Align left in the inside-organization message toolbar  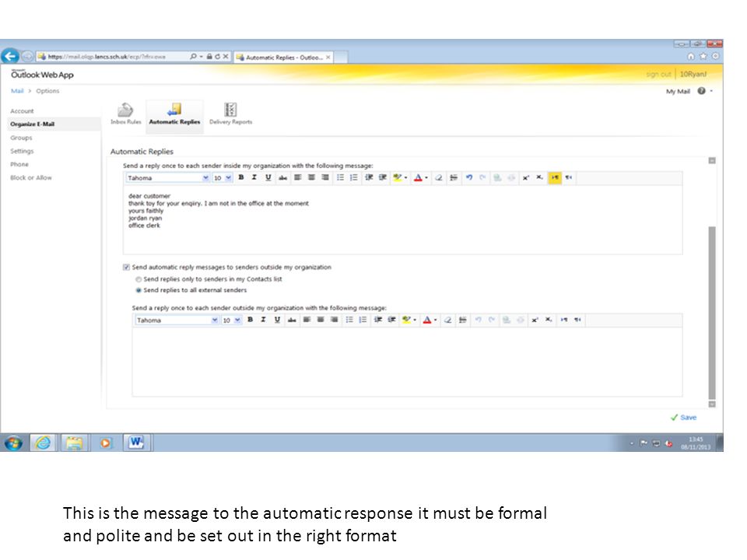click(x=298, y=177)
